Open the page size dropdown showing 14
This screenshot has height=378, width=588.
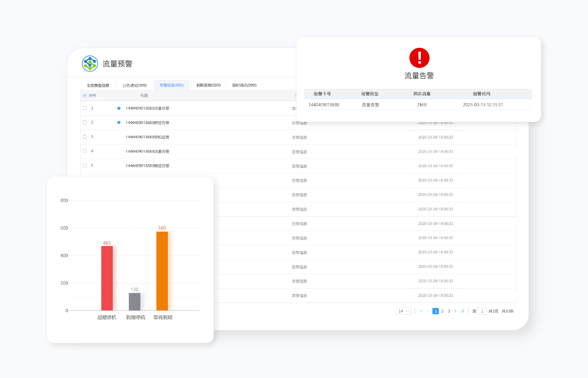(403, 311)
